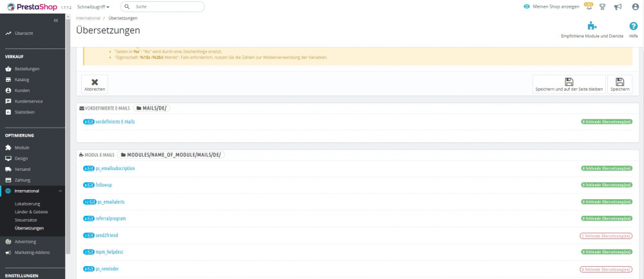Open the user profile avatar icon
Viewport: 644px width, 279px height.
tap(636, 6)
